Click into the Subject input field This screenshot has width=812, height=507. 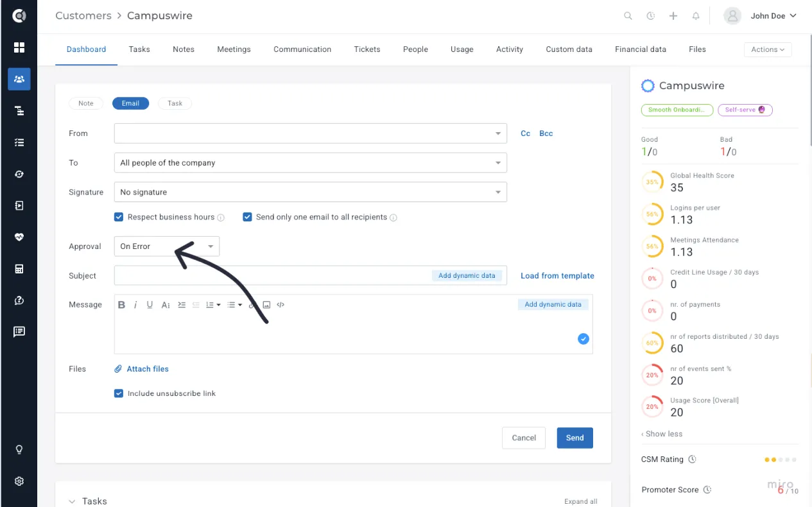(311, 276)
